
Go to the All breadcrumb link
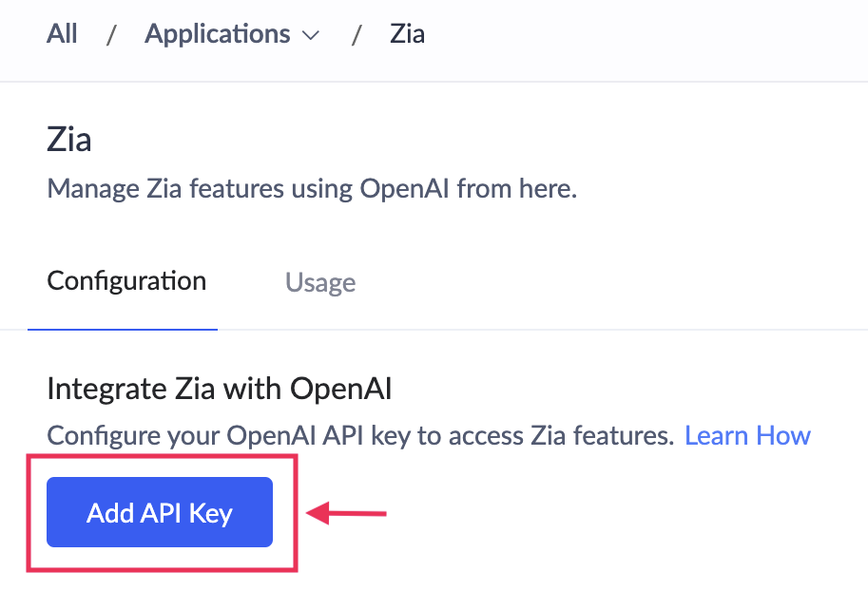[x=62, y=34]
